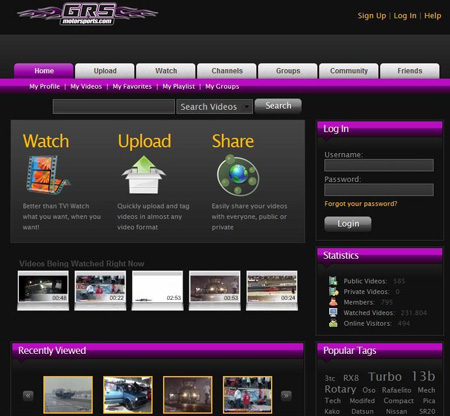450x416 pixels.
Task: Open My Favorites submenu link
Action: point(132,86)
